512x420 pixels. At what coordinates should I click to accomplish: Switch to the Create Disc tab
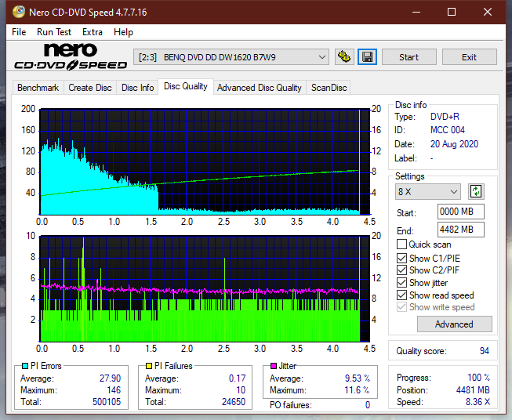pos(90,88)
